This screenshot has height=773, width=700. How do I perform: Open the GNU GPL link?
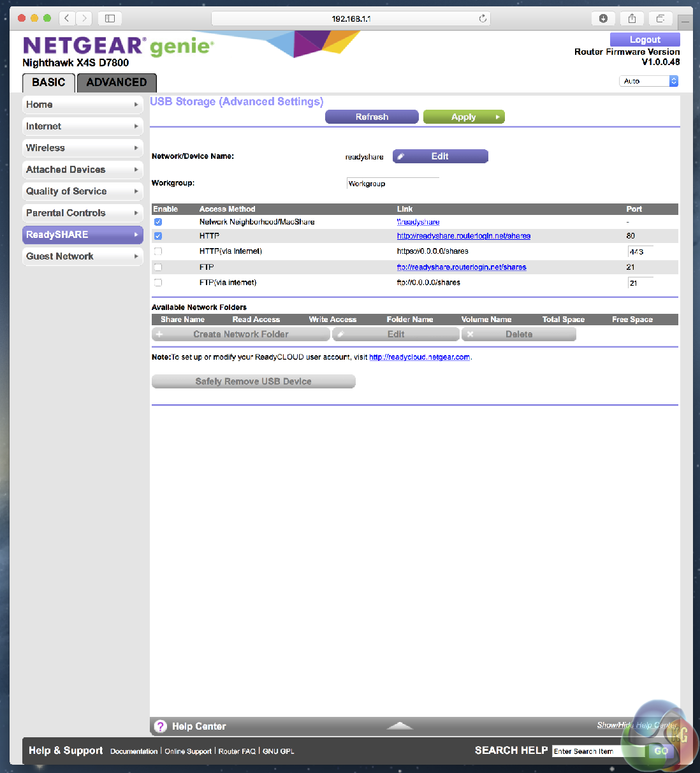point(279,751)
